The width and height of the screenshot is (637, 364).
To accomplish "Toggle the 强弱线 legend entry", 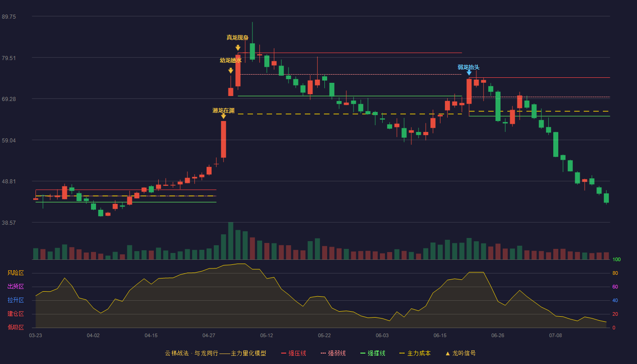I will 333,353.
